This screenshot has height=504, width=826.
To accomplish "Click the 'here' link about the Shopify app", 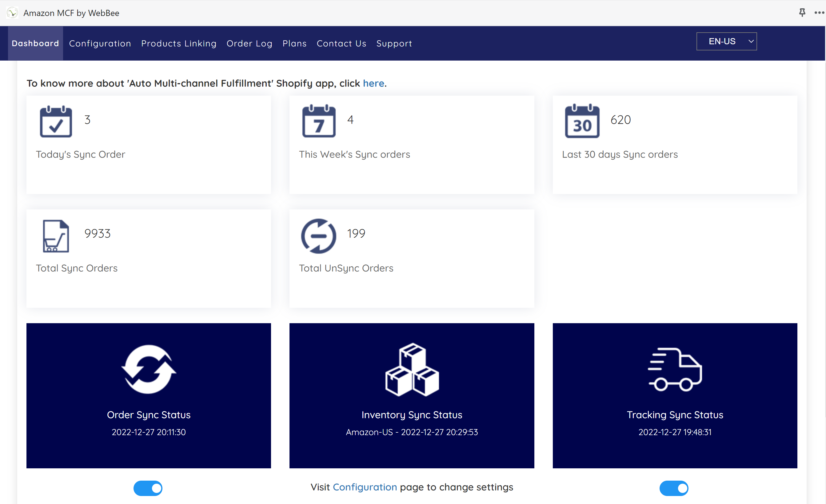I will (x=373, y=83).
